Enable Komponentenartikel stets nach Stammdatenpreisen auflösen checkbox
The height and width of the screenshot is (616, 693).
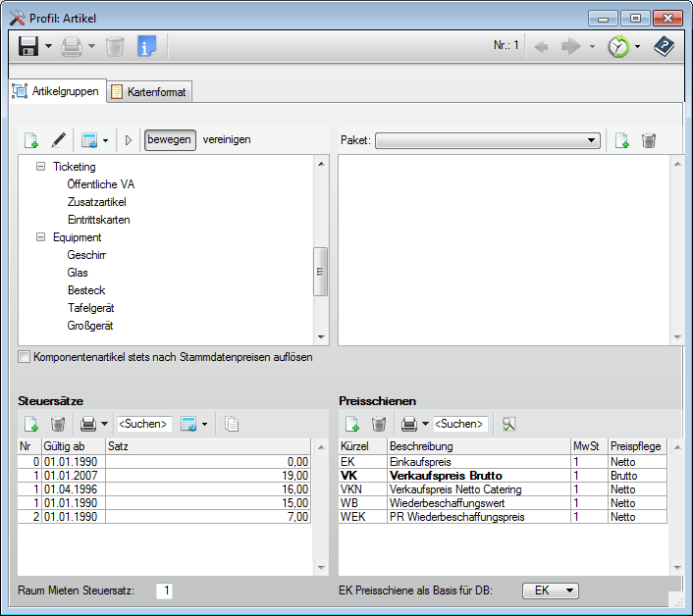25,357
